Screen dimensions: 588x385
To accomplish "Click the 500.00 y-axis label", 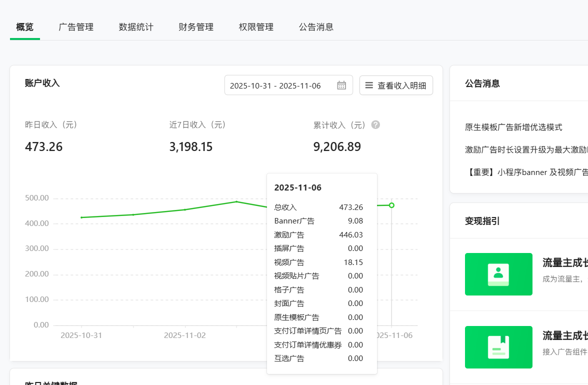I will coord(37,198).
